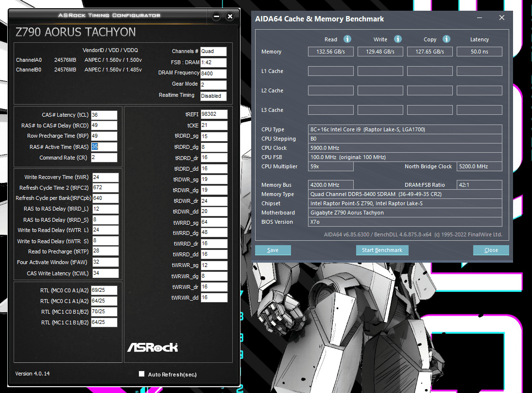Click the tRFCpb value field
Screen dimensions: 532x393
[105, 198]
